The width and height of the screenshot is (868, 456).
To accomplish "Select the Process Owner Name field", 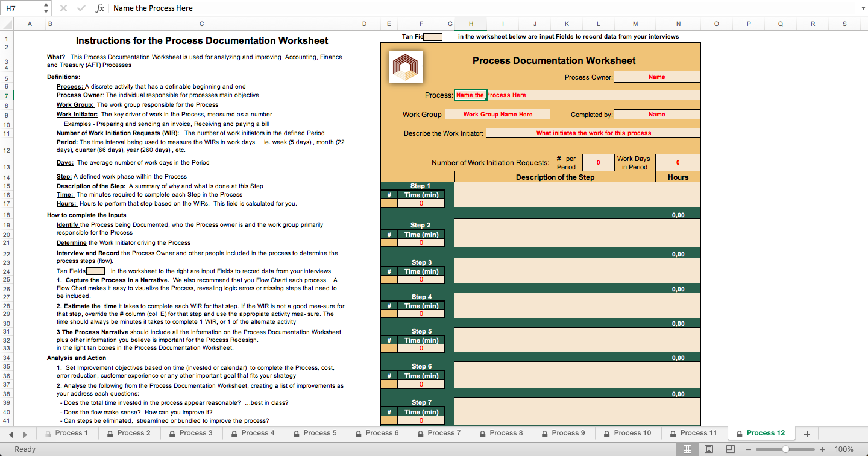I will click(x=657, y=77).
